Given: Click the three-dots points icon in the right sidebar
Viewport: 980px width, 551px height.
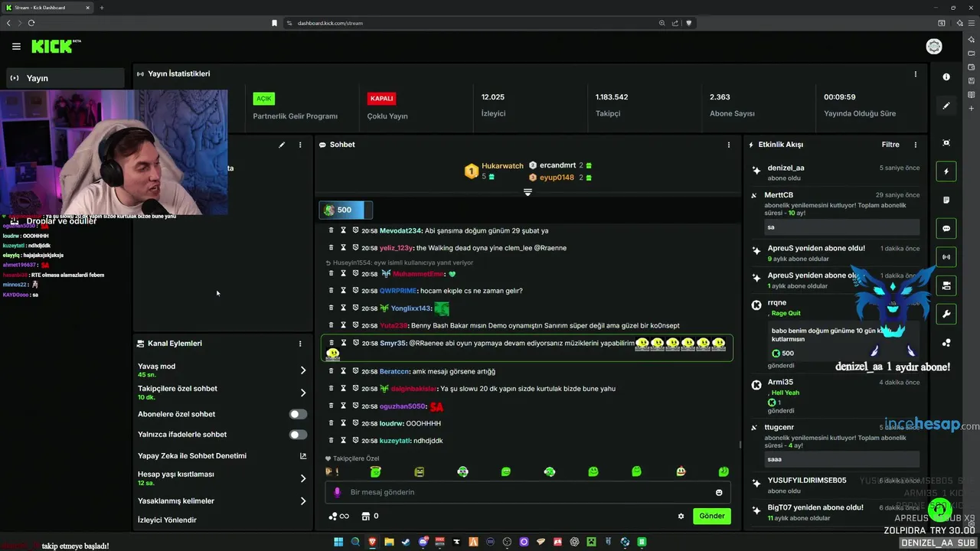Looking at the screenshot, I should tap(946, 343).
